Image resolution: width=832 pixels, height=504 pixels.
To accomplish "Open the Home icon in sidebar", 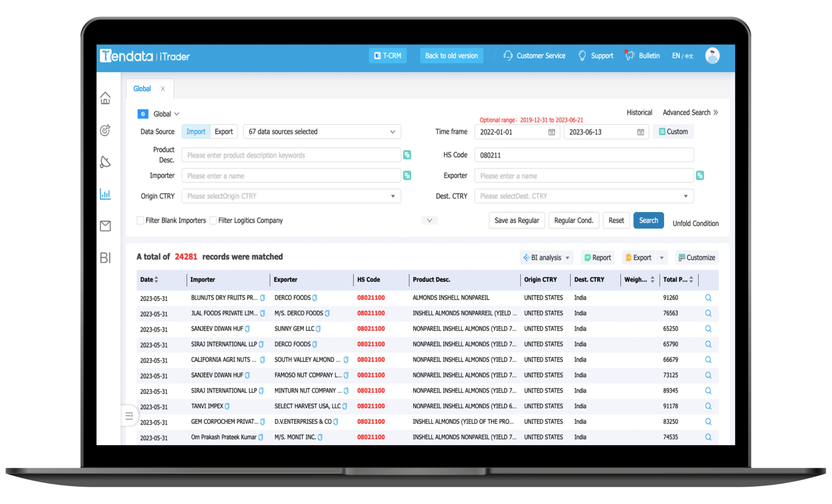I will coord(105,98).
